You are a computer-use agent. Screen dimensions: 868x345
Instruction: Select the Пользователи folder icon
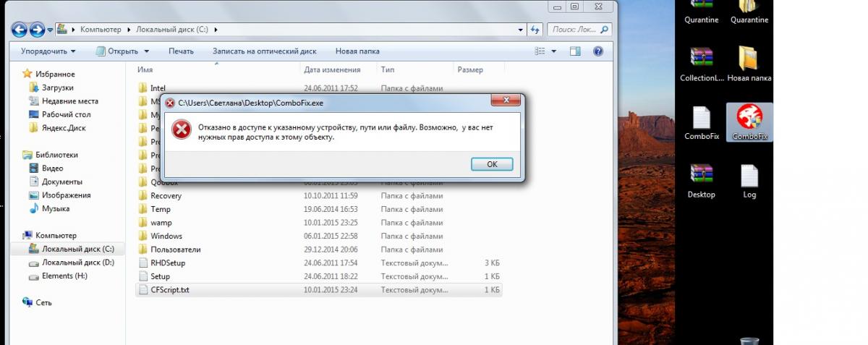pos(142,250)
